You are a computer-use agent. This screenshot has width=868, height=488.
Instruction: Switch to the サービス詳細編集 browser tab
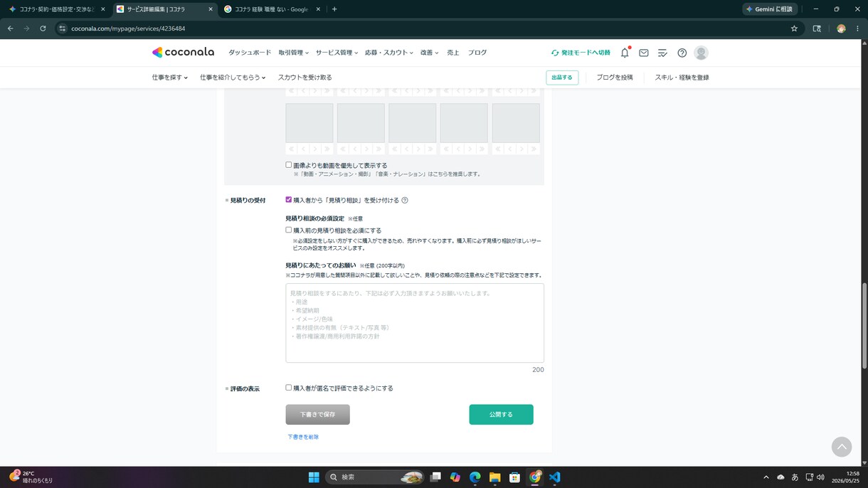click(164, 9)
